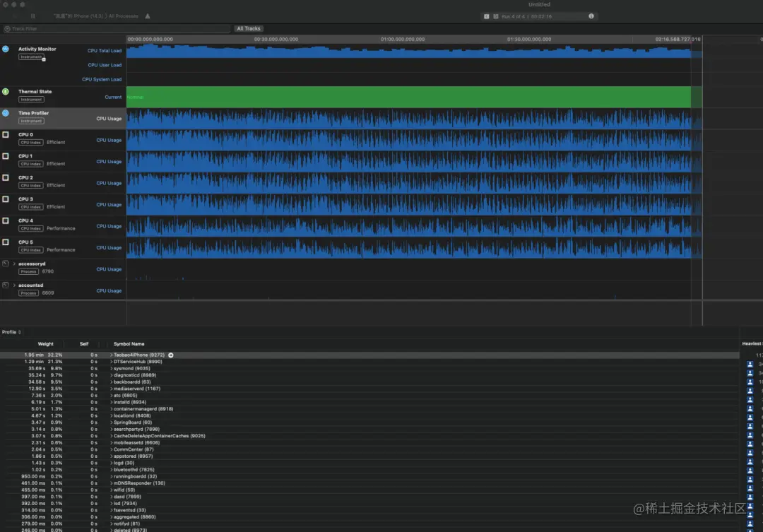Image resolution: width=763 pixels, height=532 pixels.
Task: Click the Heaviest stack trace header
Action: (752, 343)
